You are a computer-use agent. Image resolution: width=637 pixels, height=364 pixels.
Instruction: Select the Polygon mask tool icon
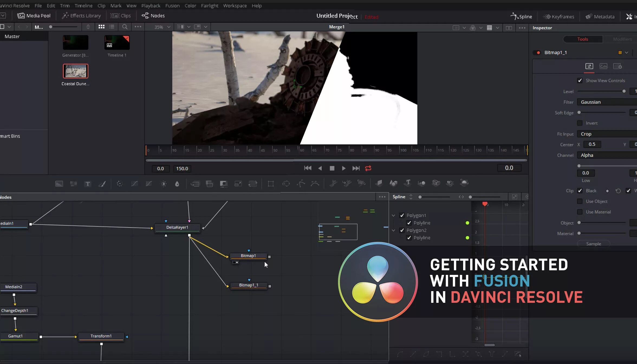(x=301, y=184)
